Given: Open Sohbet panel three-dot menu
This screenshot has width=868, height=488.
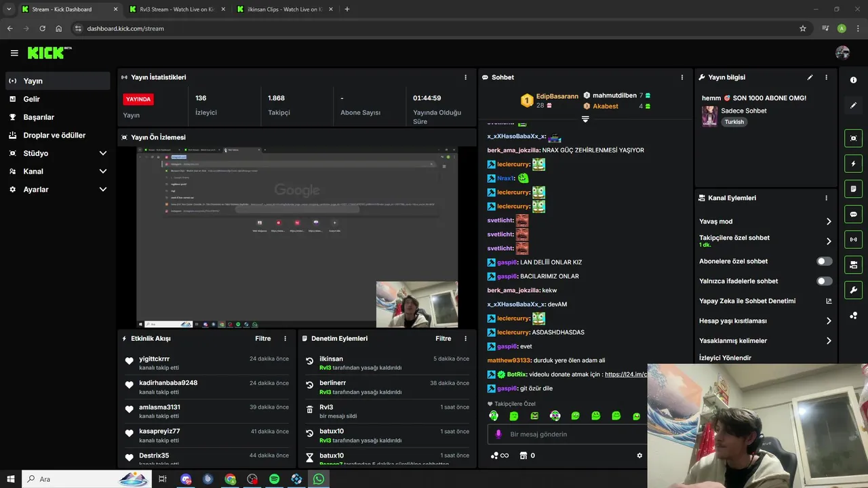Looking at the screenshot, I should pos(682,77).
